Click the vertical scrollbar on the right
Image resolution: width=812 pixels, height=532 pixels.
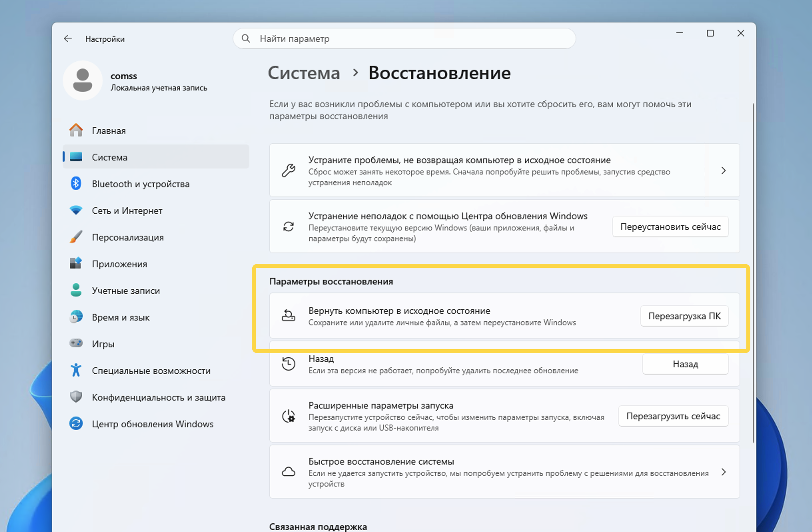pyautogui.click(x=753, y=273)
